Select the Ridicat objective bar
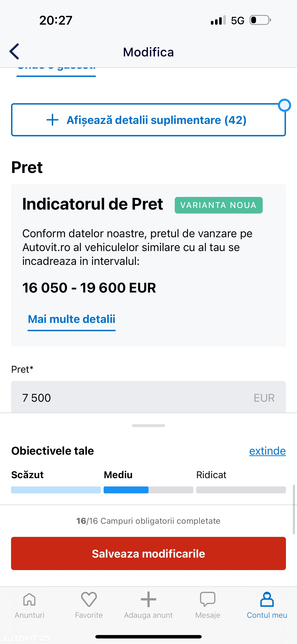This screenshot has width=297, height=644. 241,490
